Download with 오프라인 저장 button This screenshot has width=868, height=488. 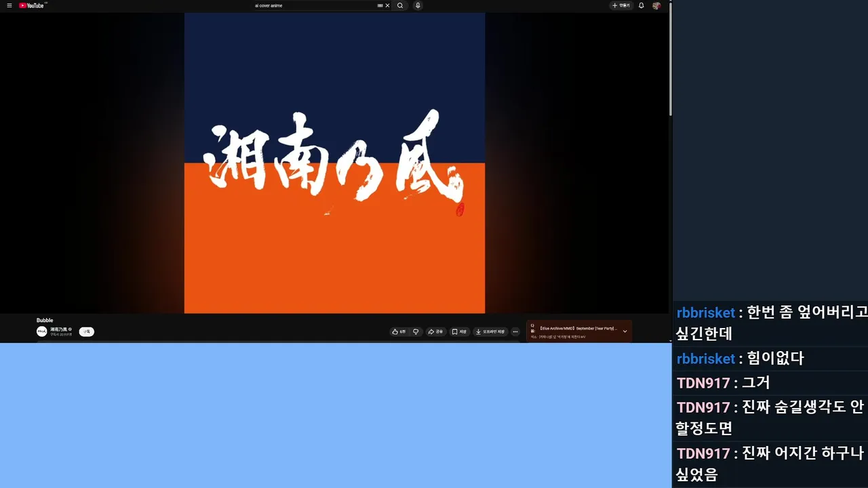coord(490,331)
